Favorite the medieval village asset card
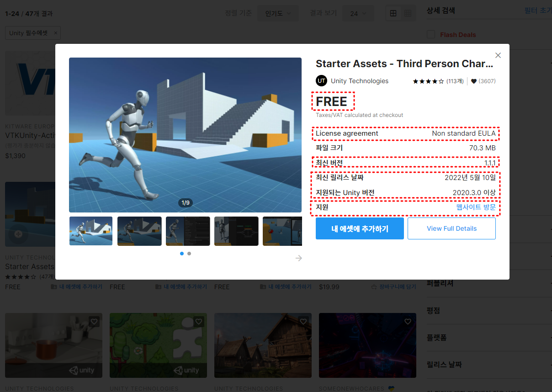Screen dimensions: 552x392 303,322
